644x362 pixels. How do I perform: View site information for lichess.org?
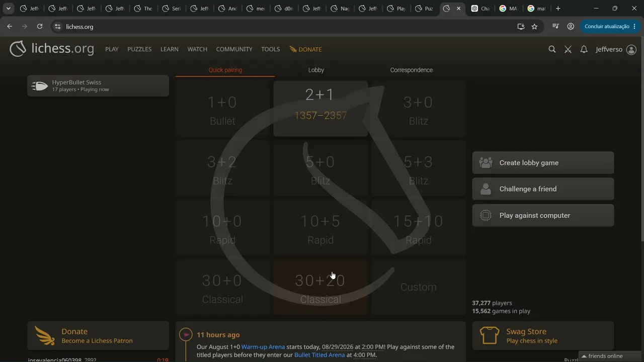(57, 27)
